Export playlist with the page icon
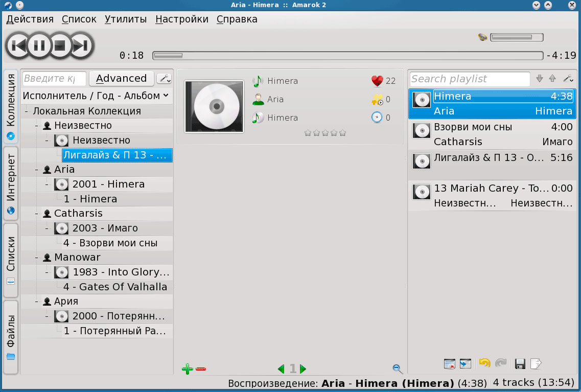The height and width of the screenshot is (392, 581). click(x=536, y=364)
